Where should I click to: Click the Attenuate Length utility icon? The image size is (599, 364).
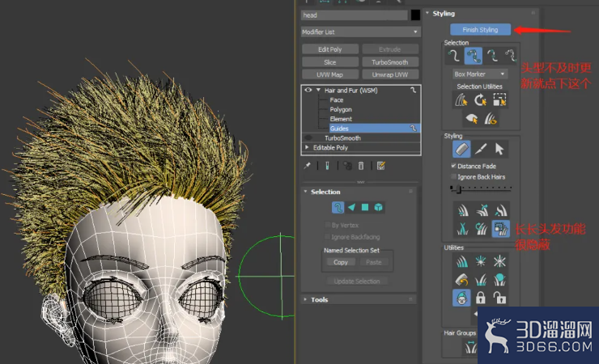point(462,261)
